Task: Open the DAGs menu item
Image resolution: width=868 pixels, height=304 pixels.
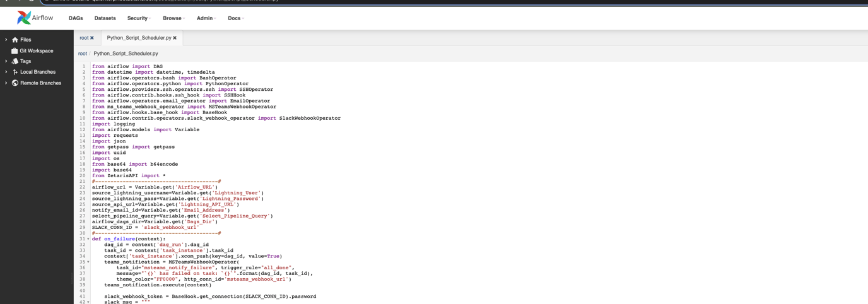Action: pyautogui.click(x=76, y=18)
